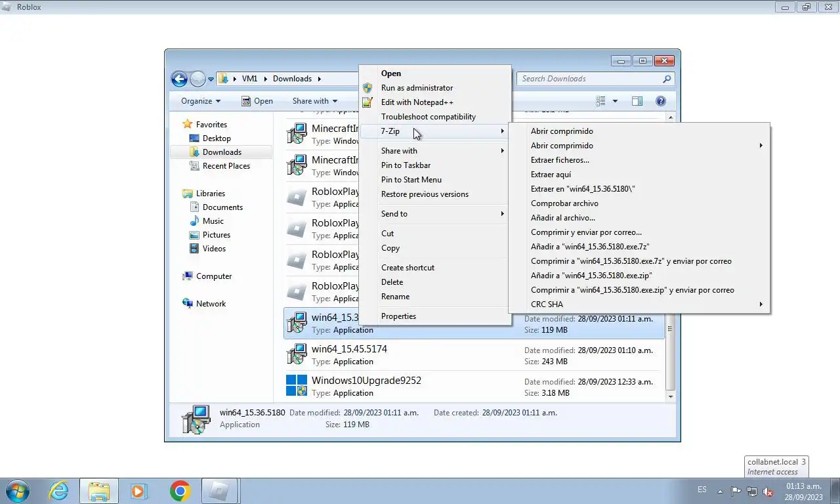
Task: Choose Comprimir y enviar por correo...
Action: tap(639, 232)
